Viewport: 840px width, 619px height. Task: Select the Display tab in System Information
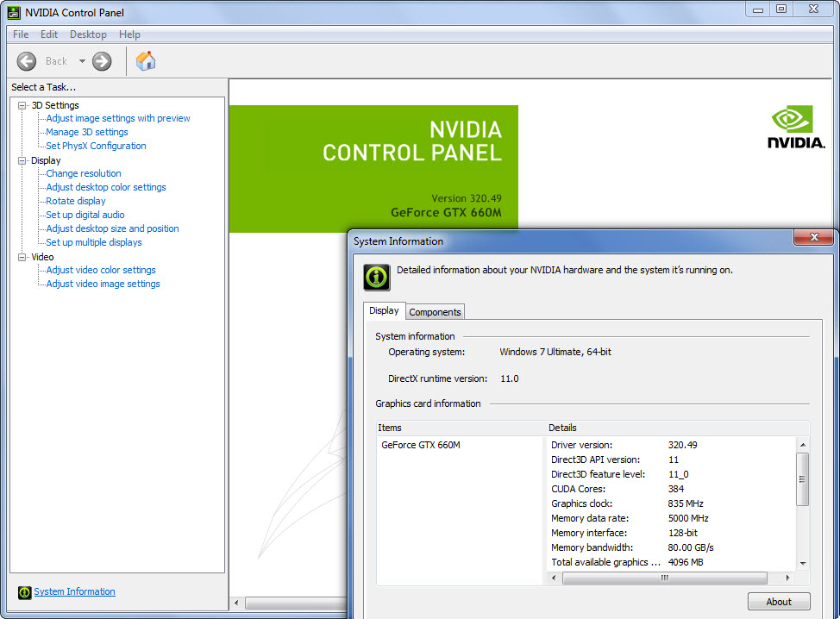384,310
